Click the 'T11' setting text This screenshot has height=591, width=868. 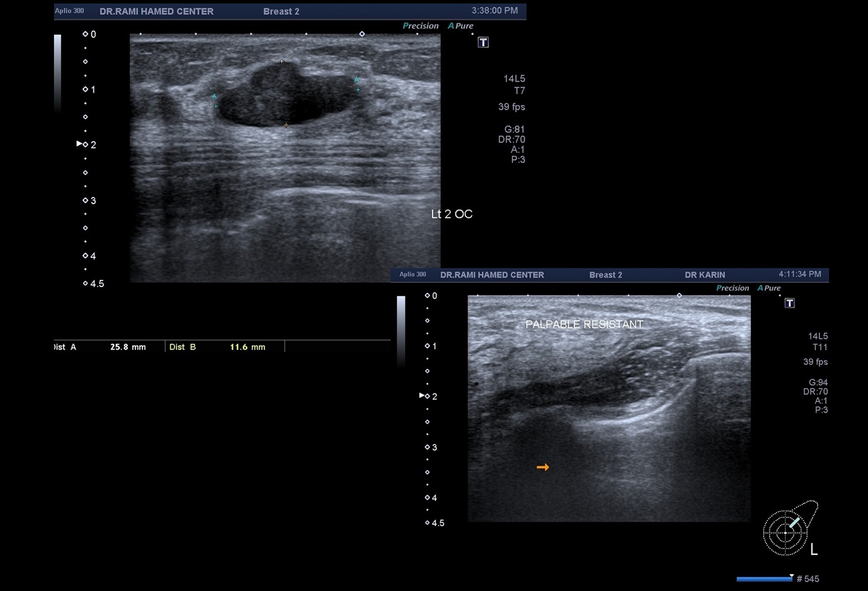820,347
